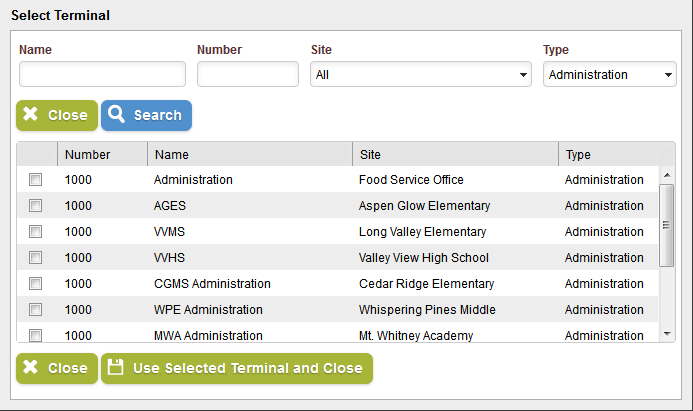Viewport: 693px width, 411px height.
Task: Click the scrollbar up arrow in terminal list
Action: [x=667, y=175]
